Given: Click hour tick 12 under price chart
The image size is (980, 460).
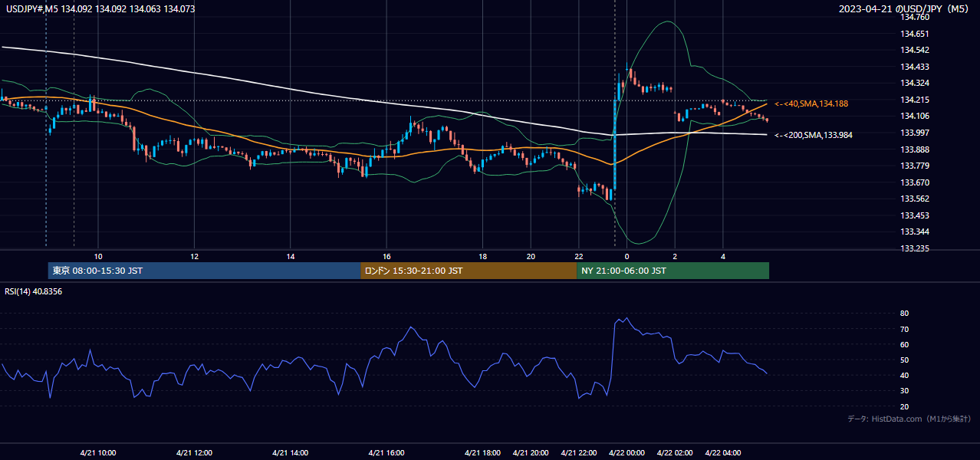Looking at the screenshot, I should coord(194,256).
